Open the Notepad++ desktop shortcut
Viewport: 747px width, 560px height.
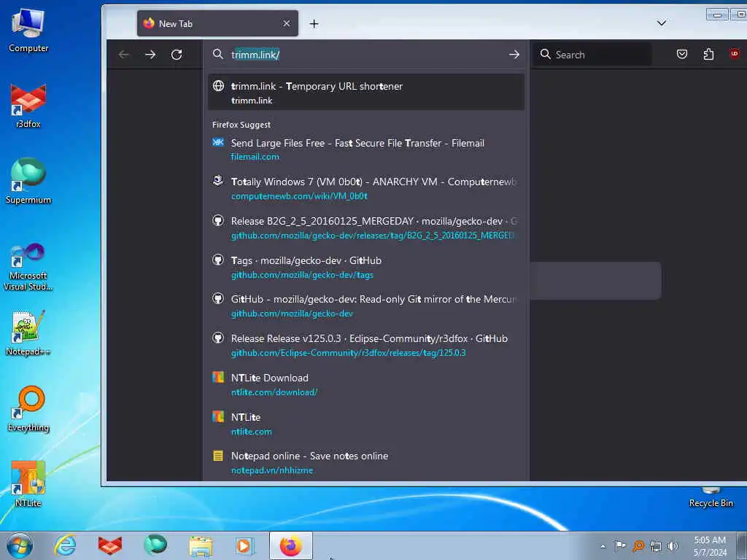(x=28, y=332)
